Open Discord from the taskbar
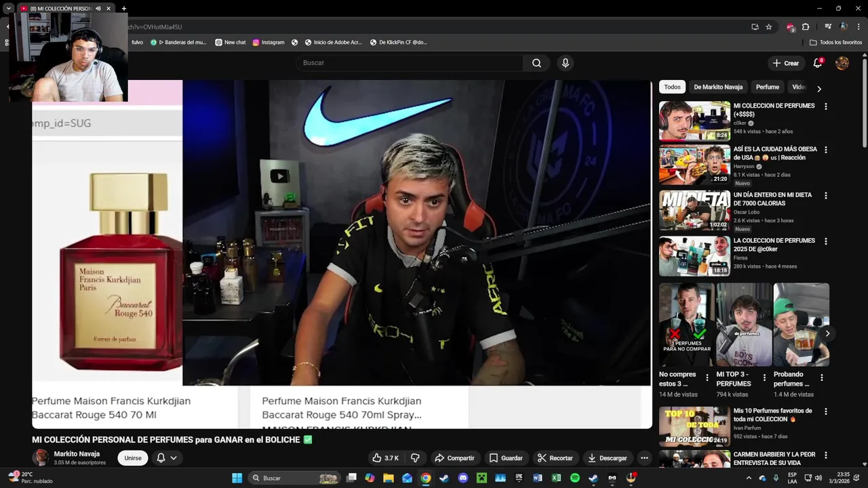 462,478
